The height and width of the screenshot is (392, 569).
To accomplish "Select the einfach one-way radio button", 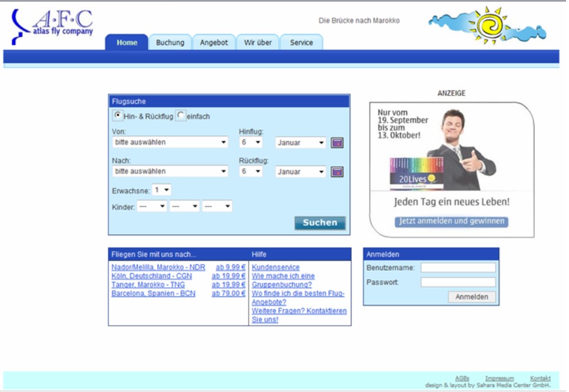I will 181,115.
